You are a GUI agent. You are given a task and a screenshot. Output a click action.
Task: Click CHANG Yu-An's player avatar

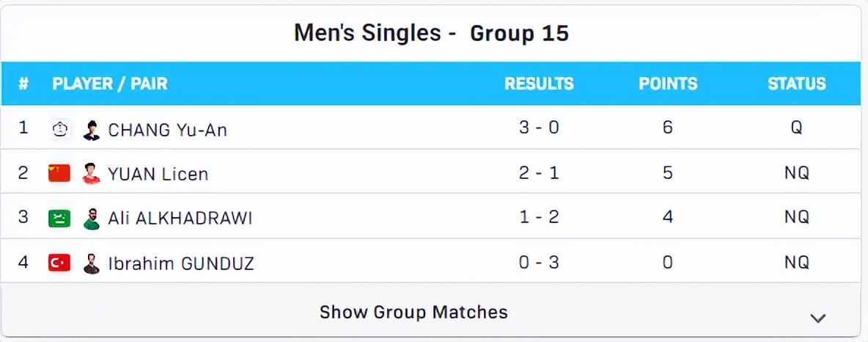tap(92, 130)
